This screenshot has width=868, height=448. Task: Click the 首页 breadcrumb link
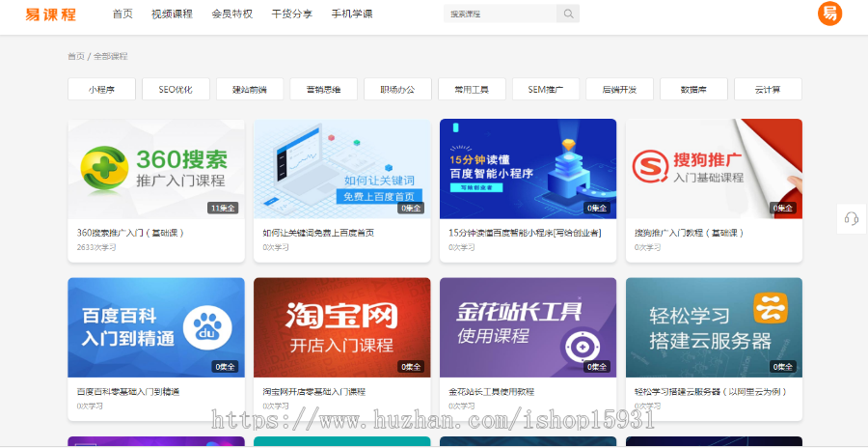(75, 56)
